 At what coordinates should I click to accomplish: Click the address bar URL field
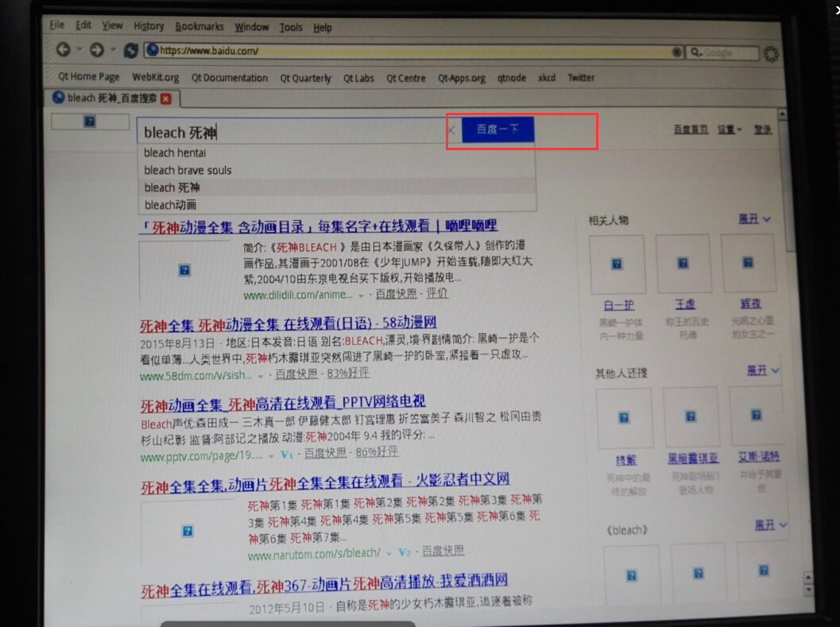412,51
